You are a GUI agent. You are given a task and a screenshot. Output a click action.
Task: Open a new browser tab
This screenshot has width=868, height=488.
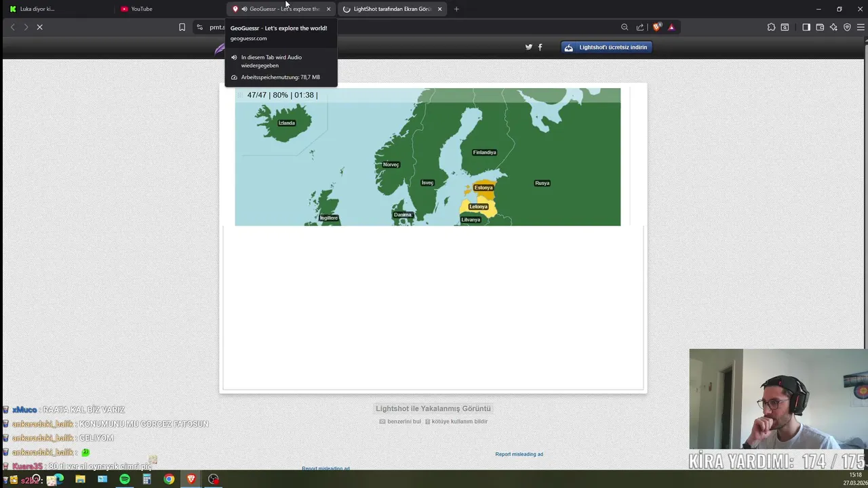pyautogui.click(x=456, y=9)
